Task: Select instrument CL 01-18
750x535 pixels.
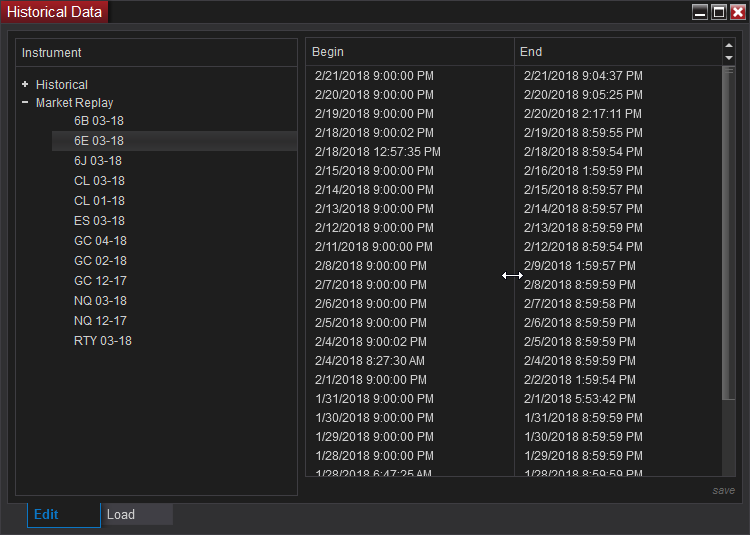Action: 99,201
